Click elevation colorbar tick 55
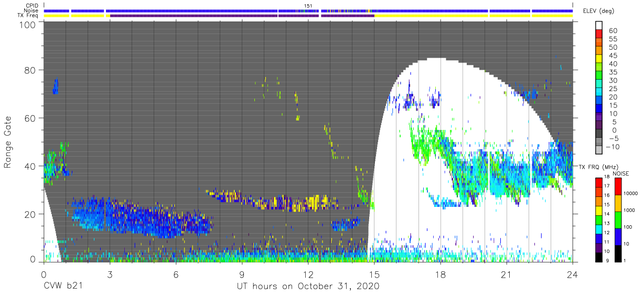644x297 pixels. [613, 39]
